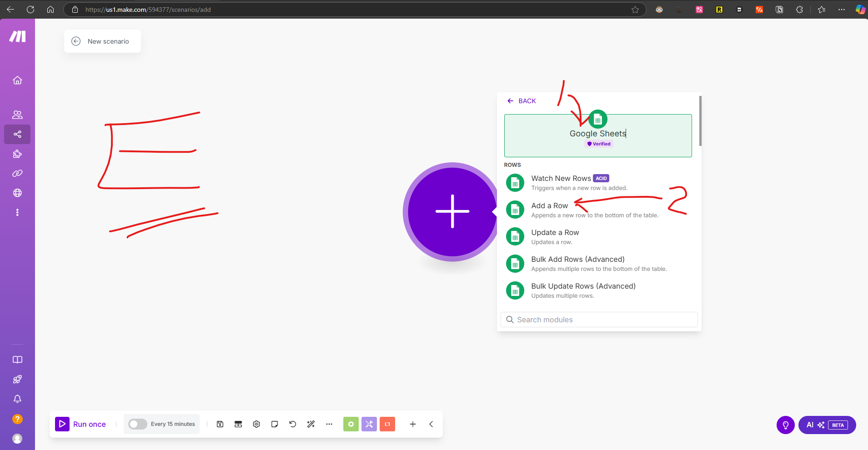
Task: Click the Save scenario disk icon
Action: 220,424
